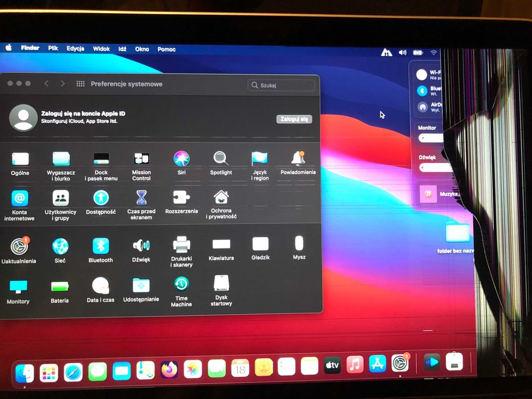Open Mysz mouse preferences
Screen dimensions: 532x399
(299, 243)
